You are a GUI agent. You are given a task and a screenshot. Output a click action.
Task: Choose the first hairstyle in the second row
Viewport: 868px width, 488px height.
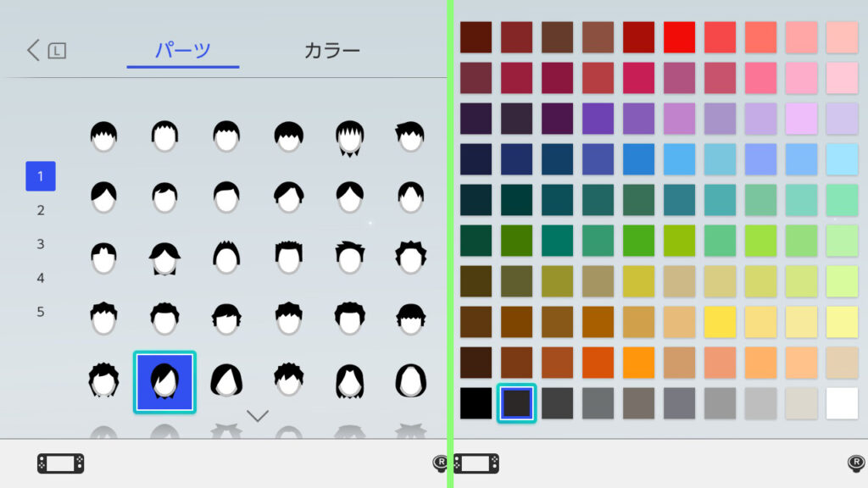coord(103,197)
